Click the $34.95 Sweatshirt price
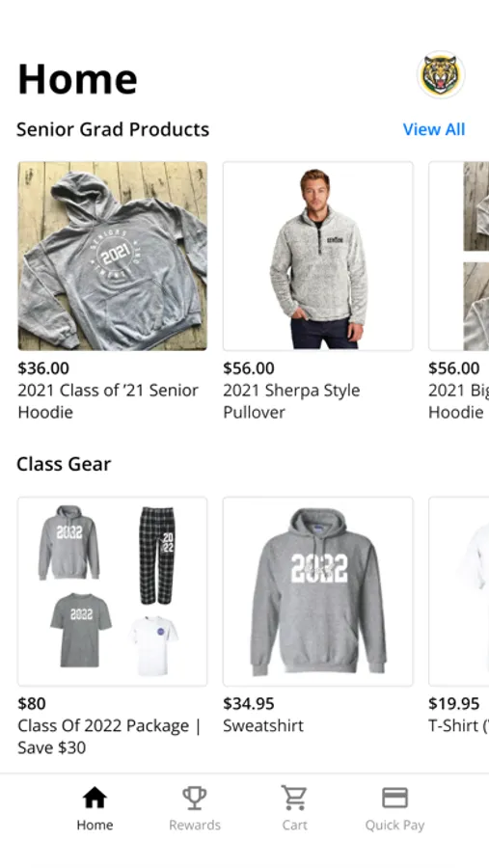This screenshot has height=868, width=489. pyautogui.click(x=249, y=704)
